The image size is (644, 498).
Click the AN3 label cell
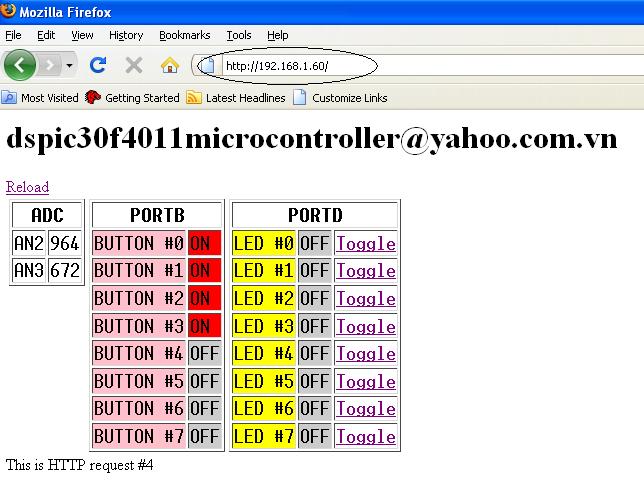click(x=29, y=271)
